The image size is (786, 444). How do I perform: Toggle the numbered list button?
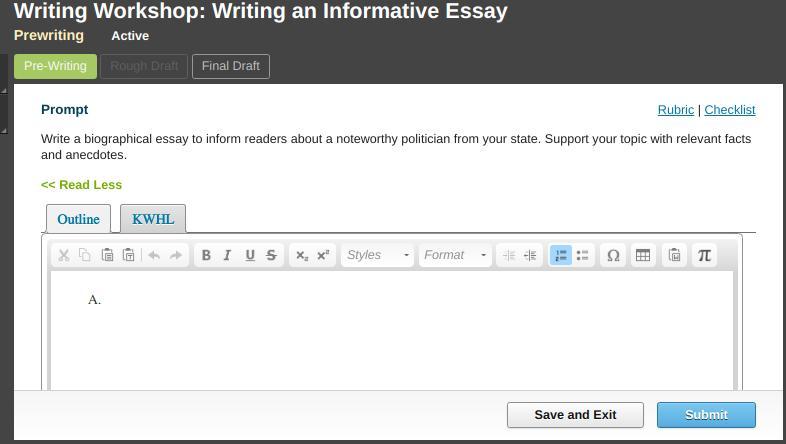(560, 255)
